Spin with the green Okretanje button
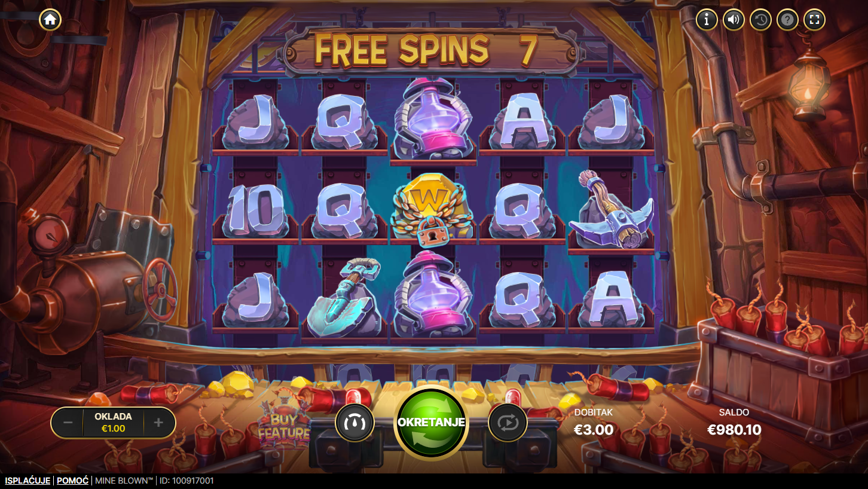The height and width of the screenshot is (489, 868). point(431,423)
